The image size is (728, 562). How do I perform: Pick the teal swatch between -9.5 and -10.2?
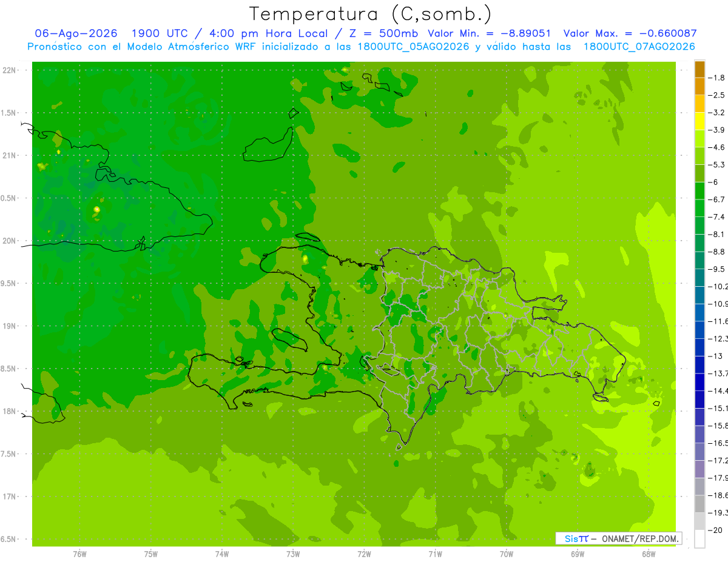tap(699, 278)
